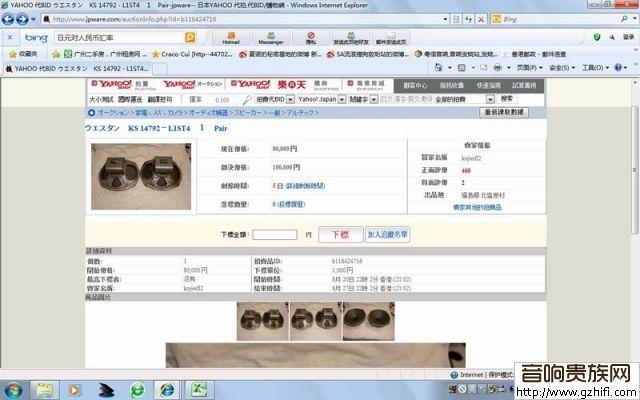Click the magnifying glass icon in site search row
Viewport: 640px width, 400px height.
point(247,100)
